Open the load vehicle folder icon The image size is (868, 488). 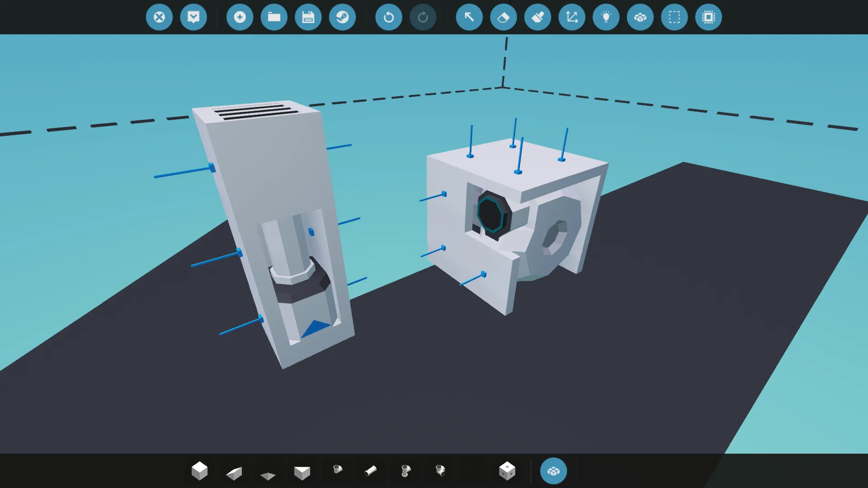click(274, 17)
